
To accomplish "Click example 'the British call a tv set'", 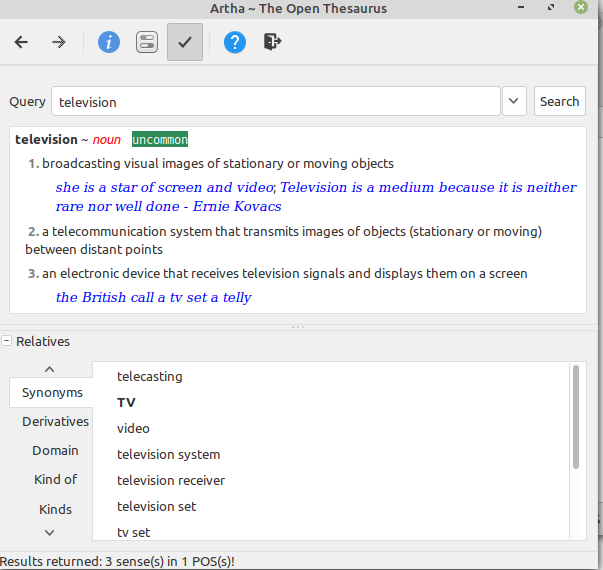I will [153, 297].
